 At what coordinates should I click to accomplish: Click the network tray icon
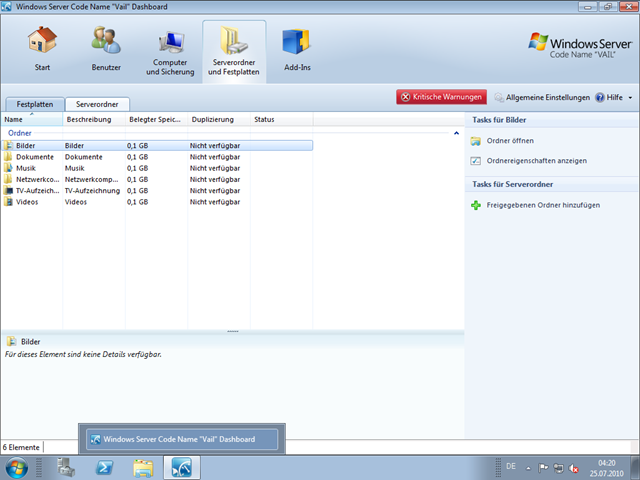click(558, 468)
